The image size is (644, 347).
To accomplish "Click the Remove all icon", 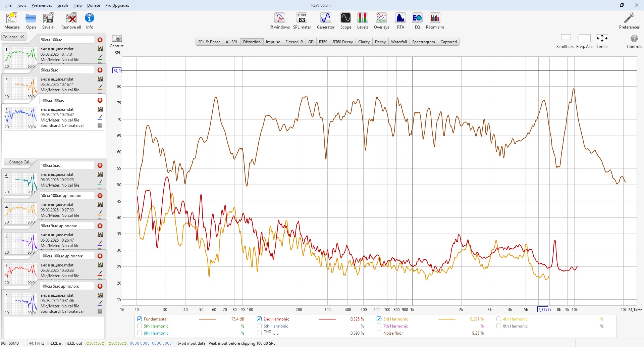I will pyautogui.click(x=71, y=21).
